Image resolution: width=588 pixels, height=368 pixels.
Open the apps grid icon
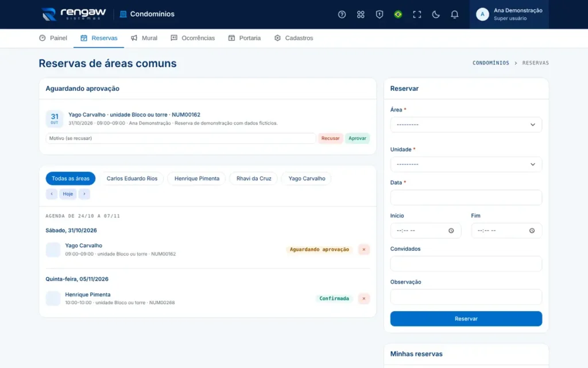[x=361, y=14]
